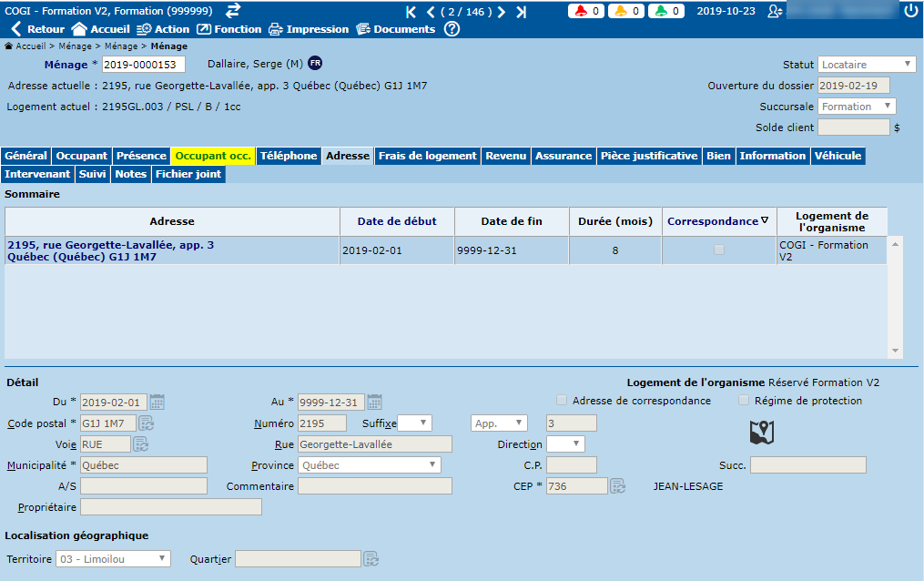Click the lookup icon beside Code postal
The image size is (924, 581).
(x=147, y=423)
